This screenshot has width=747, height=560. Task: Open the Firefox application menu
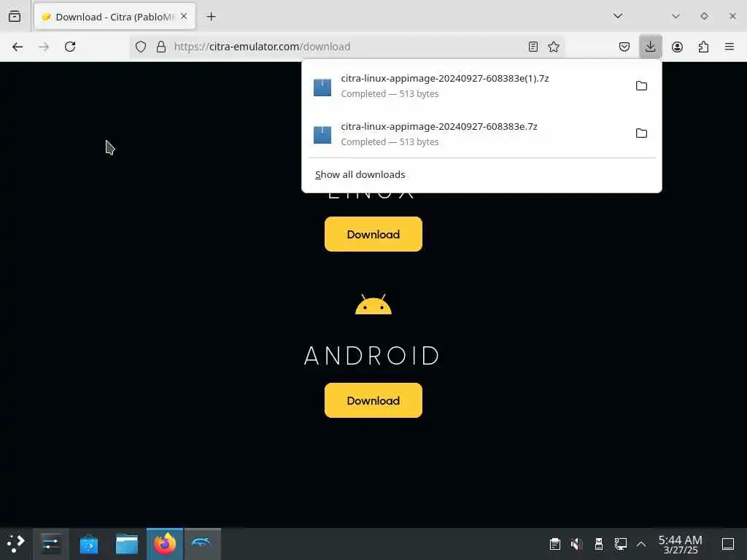(x=729, y=47)
